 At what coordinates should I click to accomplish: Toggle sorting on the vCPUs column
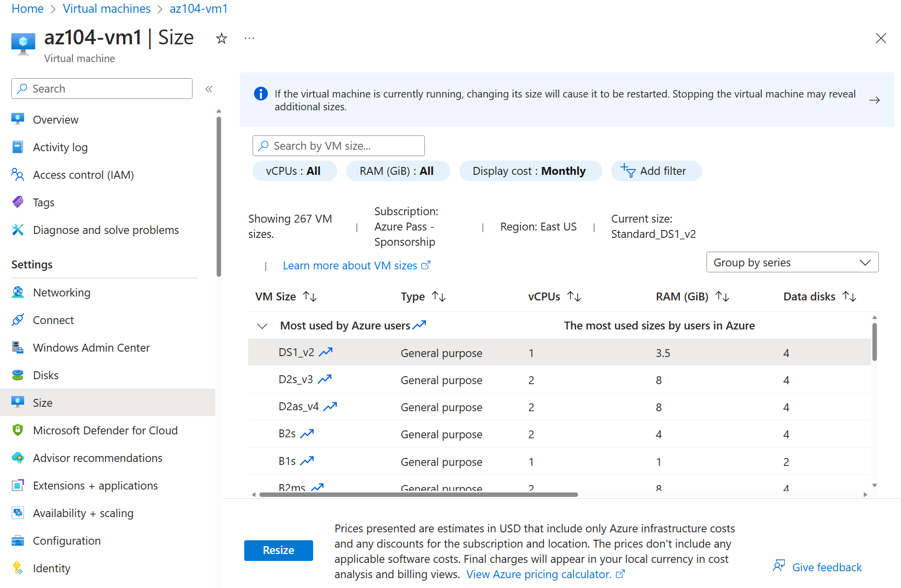click(574, 296)
